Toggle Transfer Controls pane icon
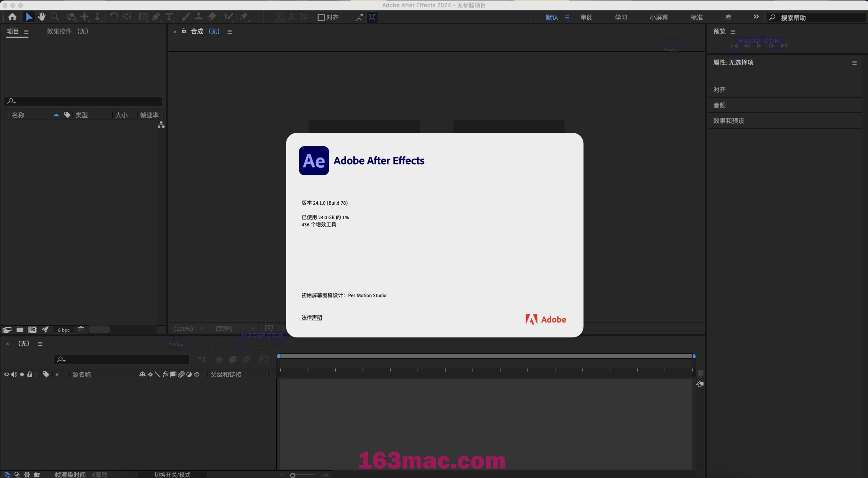 (x=17, y=475)
